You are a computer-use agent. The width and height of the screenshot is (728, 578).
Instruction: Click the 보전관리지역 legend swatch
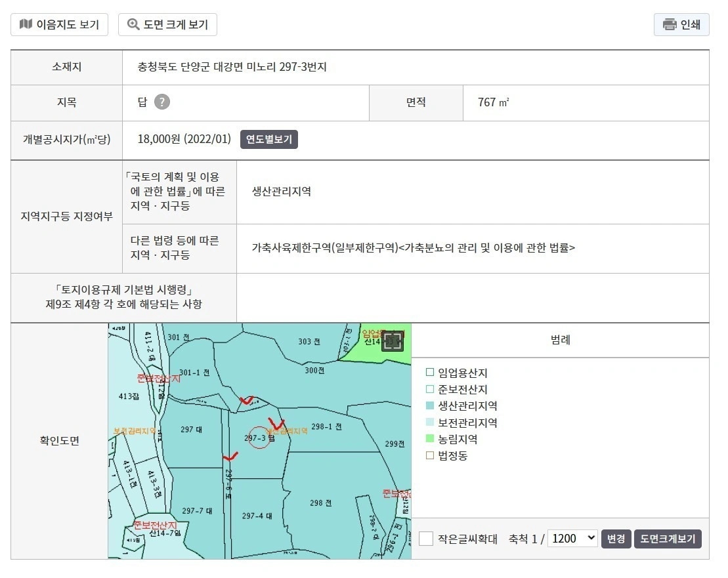[x=430, y=422]
